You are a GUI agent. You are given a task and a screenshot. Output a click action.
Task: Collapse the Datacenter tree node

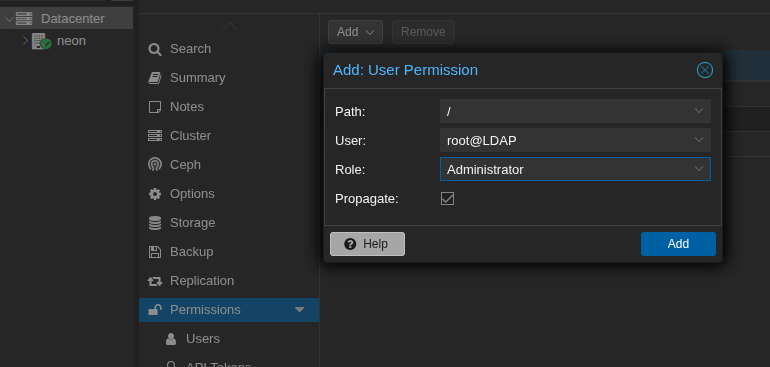click(9, 19)
